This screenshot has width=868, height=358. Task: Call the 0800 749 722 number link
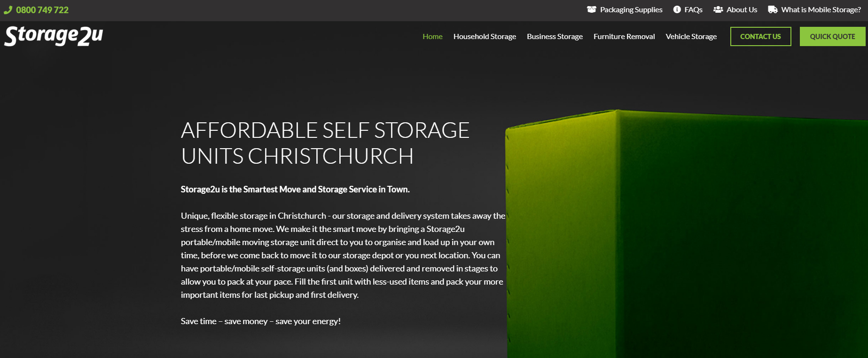(42, 10)
